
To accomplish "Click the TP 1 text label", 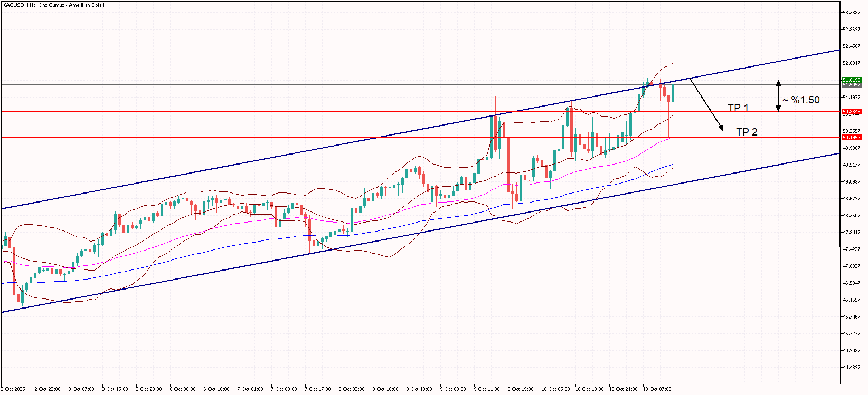I will [738, 108].
